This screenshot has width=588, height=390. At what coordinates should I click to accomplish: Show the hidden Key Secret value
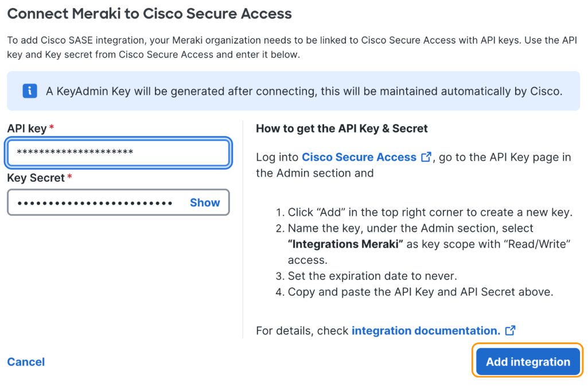click(205, 202)
